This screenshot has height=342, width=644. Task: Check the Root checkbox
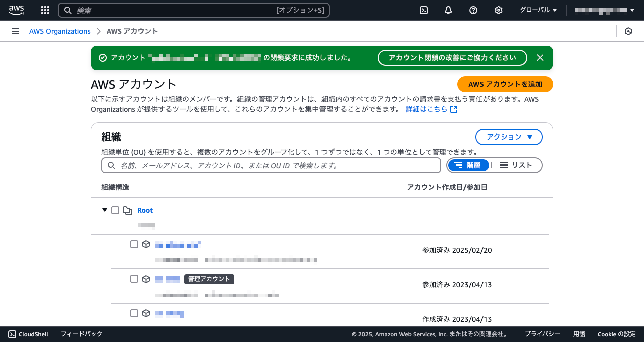click(115, 210)
